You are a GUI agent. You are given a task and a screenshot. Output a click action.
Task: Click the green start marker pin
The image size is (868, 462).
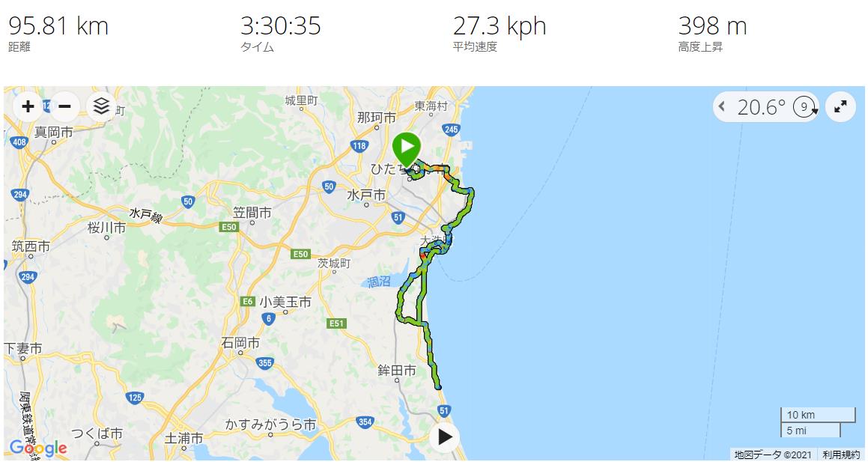[x=407, y=149]
